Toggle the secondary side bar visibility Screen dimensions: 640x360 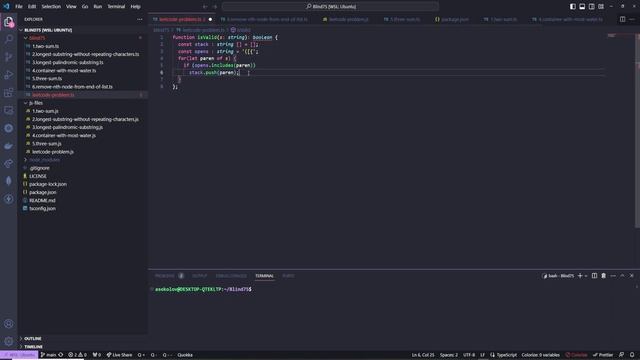(x=591, y=7)
